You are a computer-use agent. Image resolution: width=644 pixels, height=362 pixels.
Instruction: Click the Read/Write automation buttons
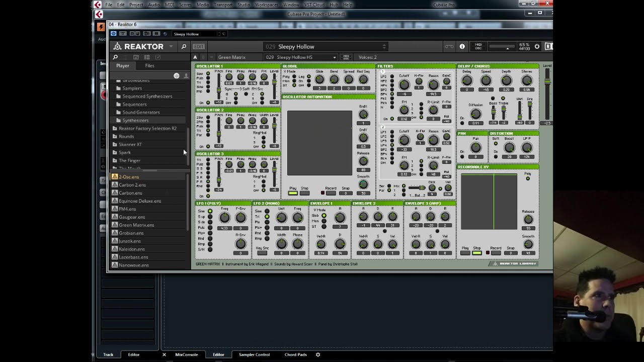134,34
